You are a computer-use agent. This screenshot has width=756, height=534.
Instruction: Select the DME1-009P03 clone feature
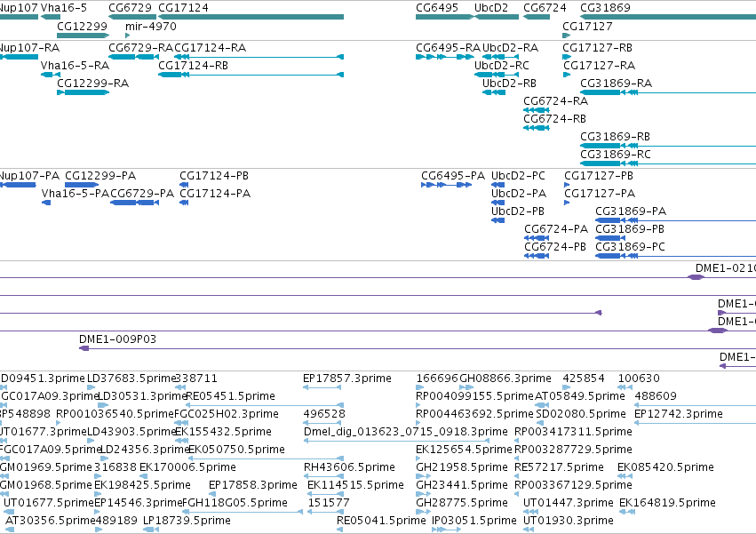pyautogui.click(x=418, y=348)
